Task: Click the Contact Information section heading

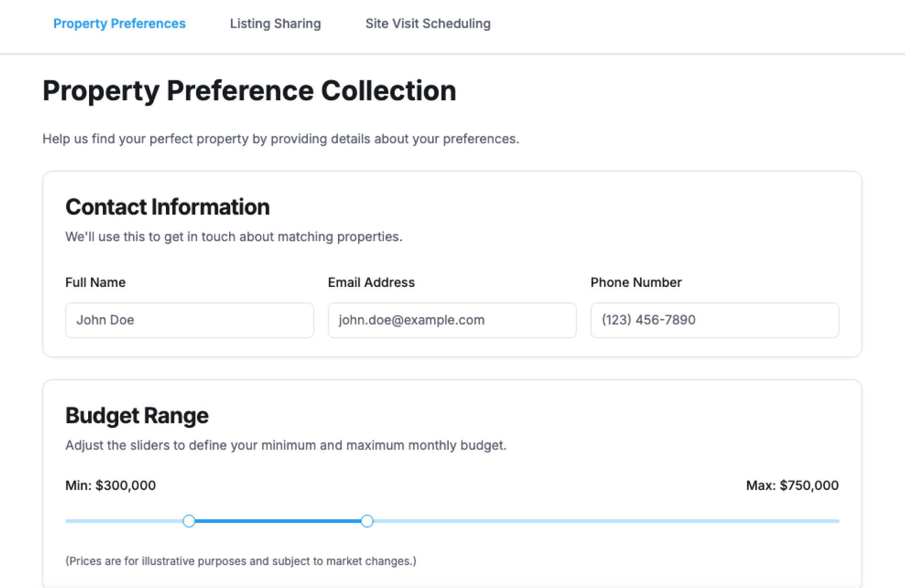Action: pos(167,207)
